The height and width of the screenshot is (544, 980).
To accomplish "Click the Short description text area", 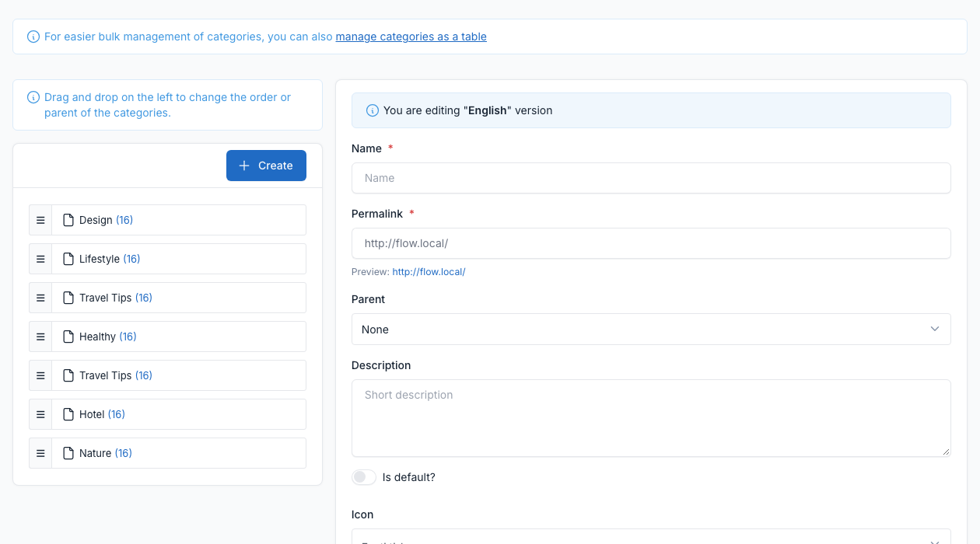I will point(651,418).
